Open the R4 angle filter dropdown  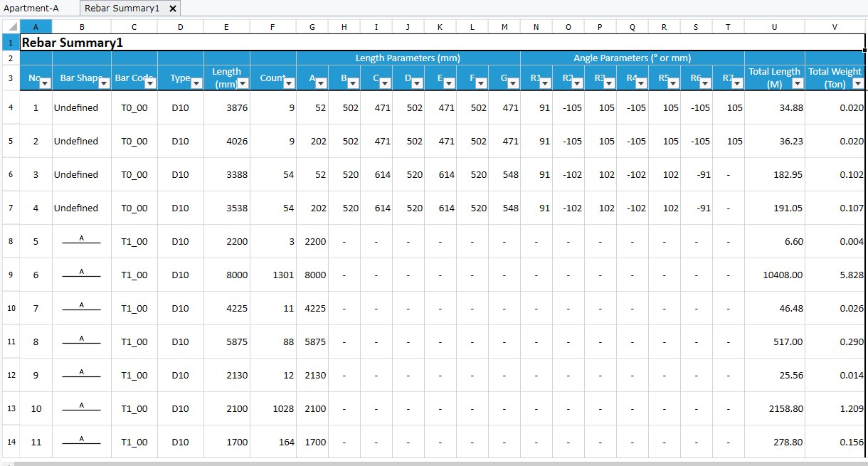[x=641, y=83]
